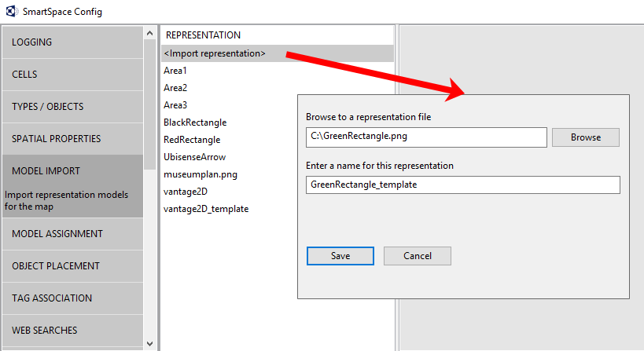Click the SmartSpace Config app icon
This screenshot has width=644, height=351.
point(12,11)
